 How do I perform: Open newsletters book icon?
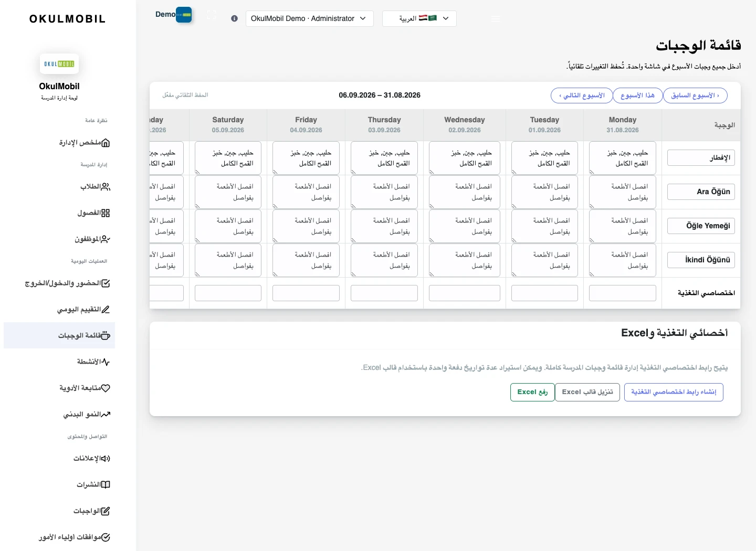106,485
